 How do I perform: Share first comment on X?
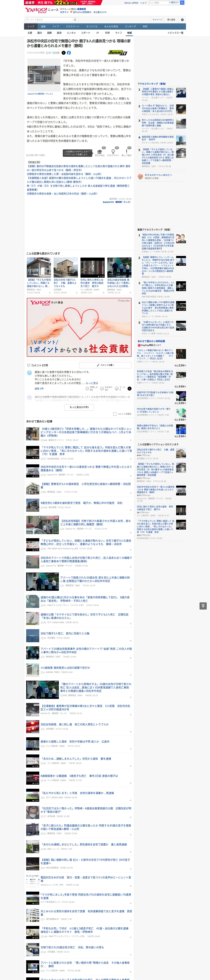tap(129, 388)
